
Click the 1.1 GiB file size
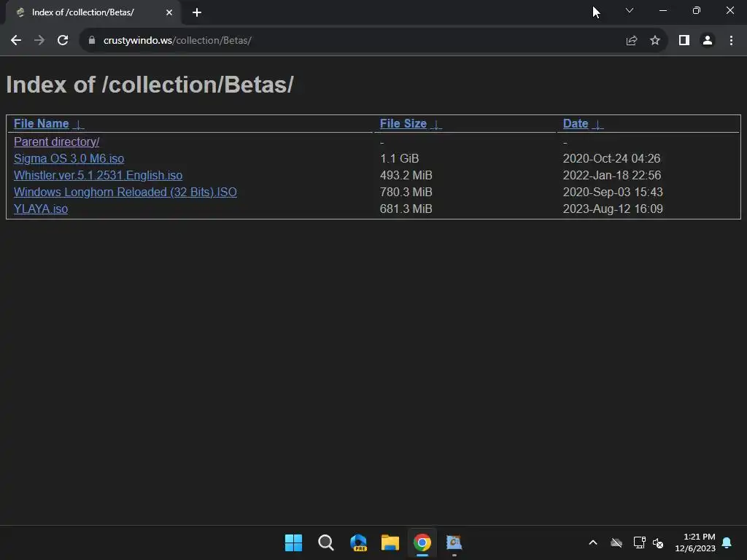(x=399, y=158)
